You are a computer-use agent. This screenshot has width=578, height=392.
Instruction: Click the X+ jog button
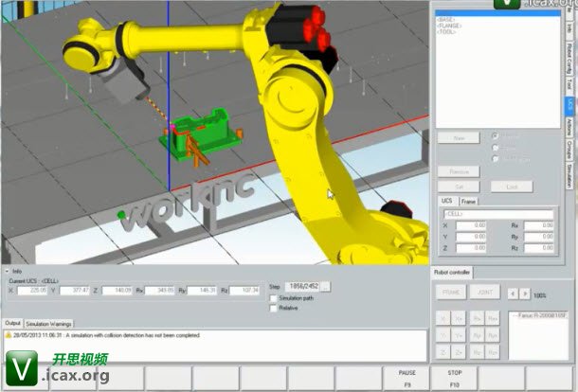click(x=459, y=318)
